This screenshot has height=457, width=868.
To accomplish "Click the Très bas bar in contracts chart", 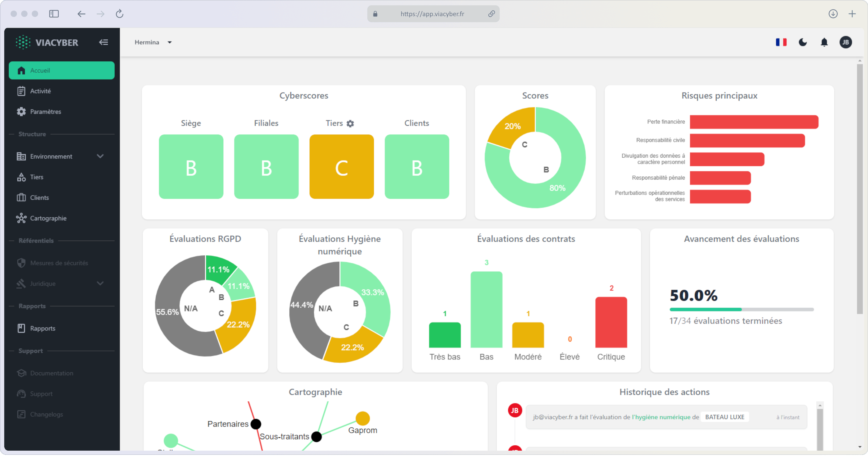I will (x=445, y=335).
